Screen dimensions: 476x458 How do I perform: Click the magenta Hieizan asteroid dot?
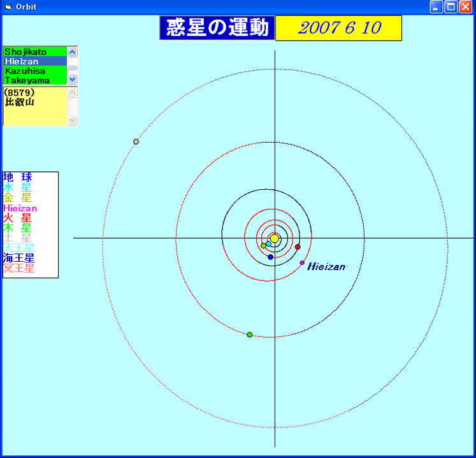[302, 262]
